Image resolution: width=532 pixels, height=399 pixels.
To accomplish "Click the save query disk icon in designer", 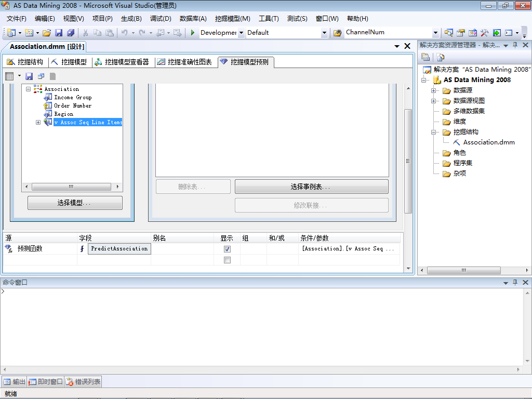I will click(x=29, y=76).
